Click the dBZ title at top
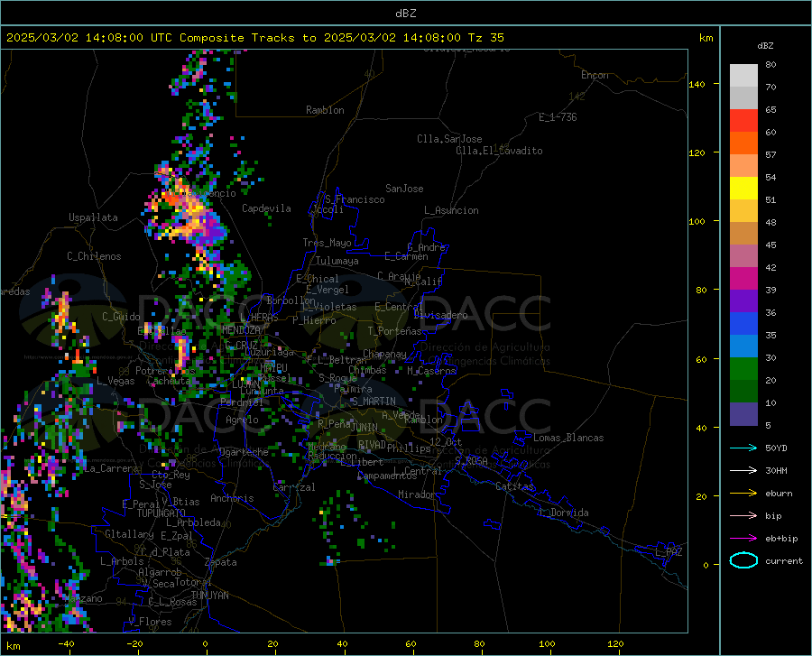 [405, 14]
